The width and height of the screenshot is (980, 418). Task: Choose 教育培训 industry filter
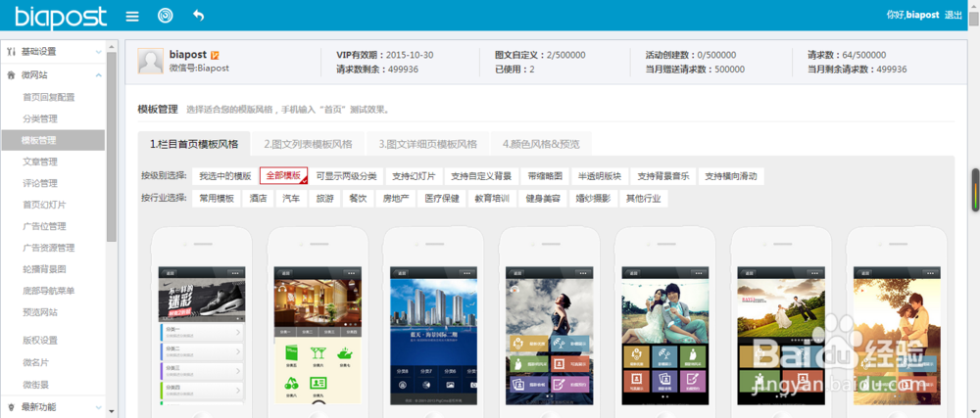(x=492, y=199)
